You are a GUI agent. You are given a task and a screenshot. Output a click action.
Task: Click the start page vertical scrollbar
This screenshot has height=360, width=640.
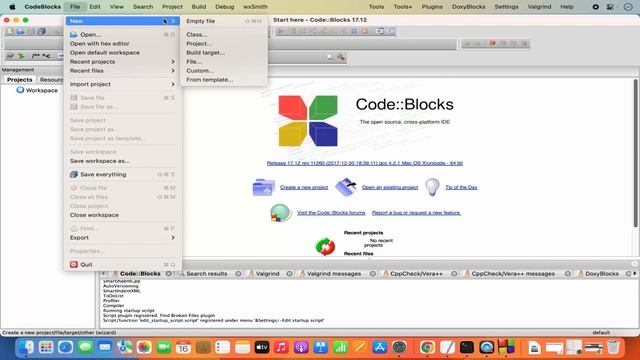click(x=635, y=153)
